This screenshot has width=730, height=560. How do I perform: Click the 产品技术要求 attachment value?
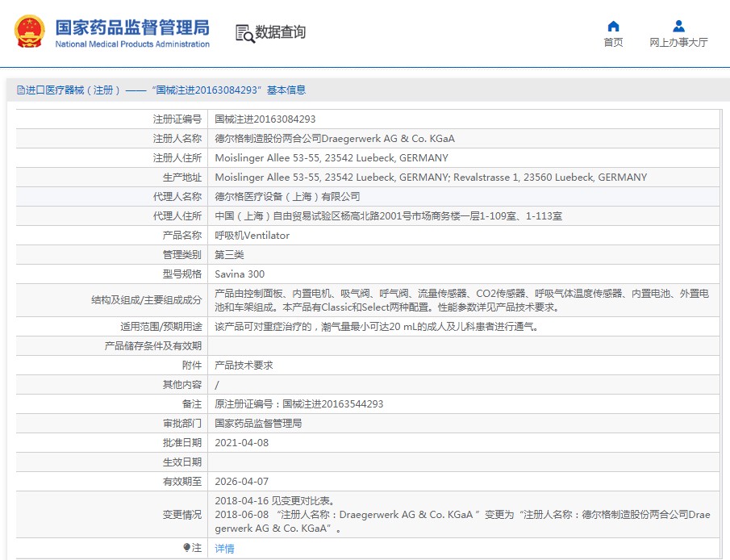pos(244,366)
